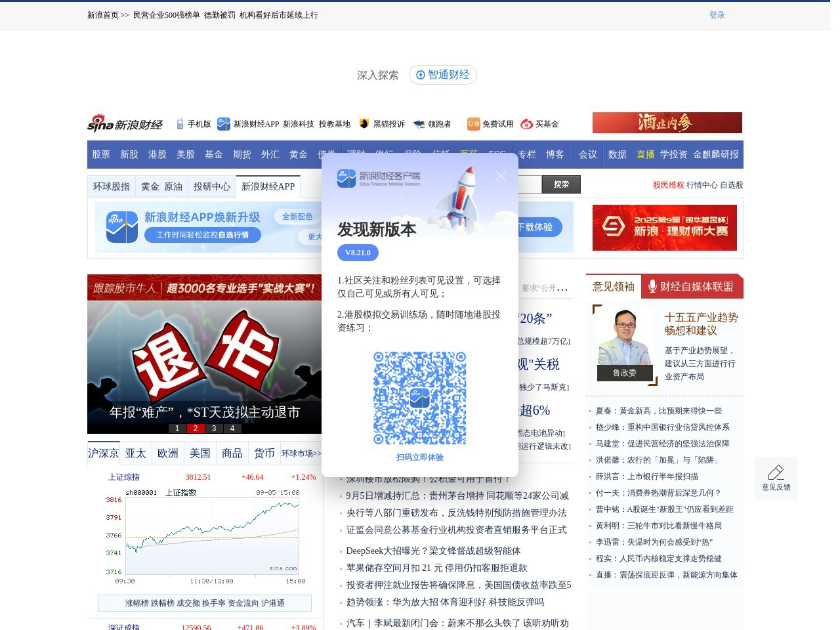Open 博客 in the navigation bar
840x630 pixels.
click(x=555, y=154)
